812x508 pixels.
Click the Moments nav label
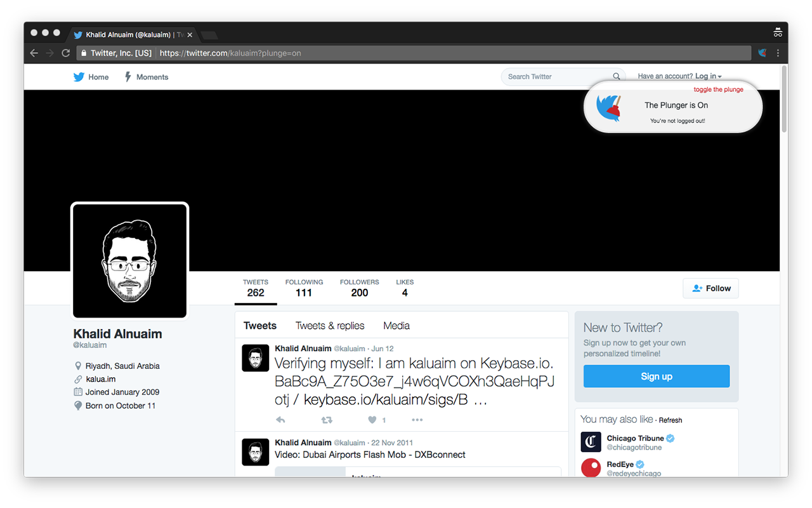coord(152,77)
